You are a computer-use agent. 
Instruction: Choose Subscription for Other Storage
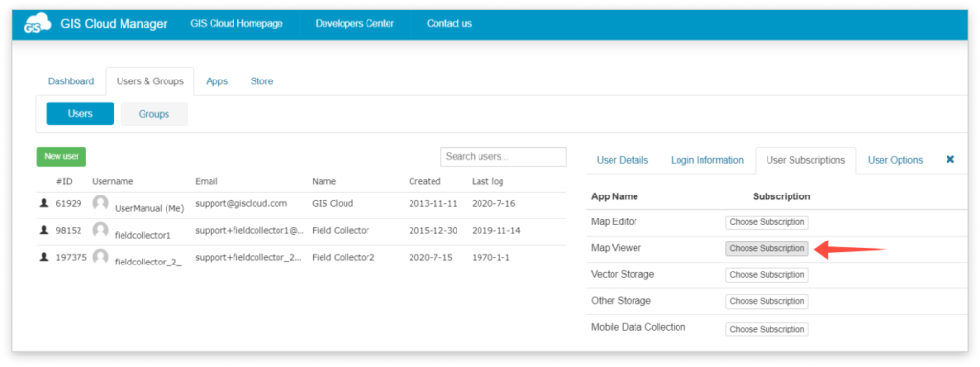click(767, 301)
